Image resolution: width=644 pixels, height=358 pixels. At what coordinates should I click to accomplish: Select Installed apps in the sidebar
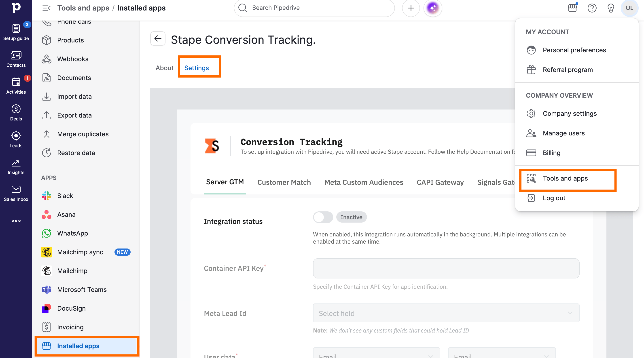click(x=87, y=346)
